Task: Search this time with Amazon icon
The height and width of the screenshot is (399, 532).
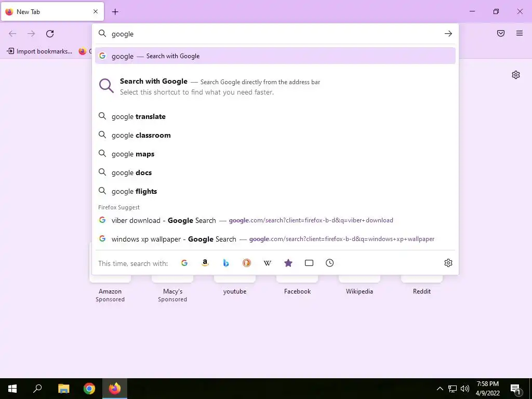Action: point(205,263)
